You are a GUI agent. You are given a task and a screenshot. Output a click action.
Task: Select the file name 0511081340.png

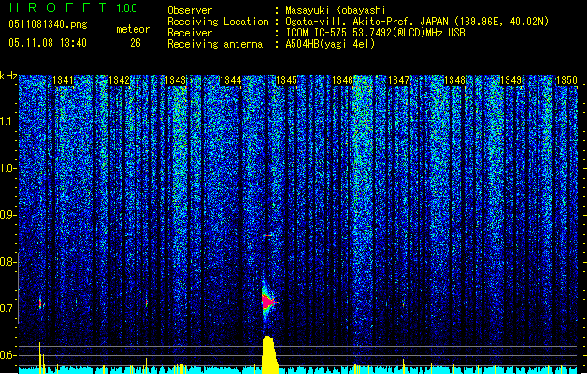click(x=48, y=25)
